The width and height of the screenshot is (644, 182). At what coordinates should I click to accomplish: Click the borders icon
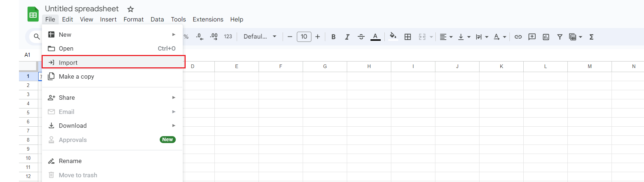click(408, 37)
